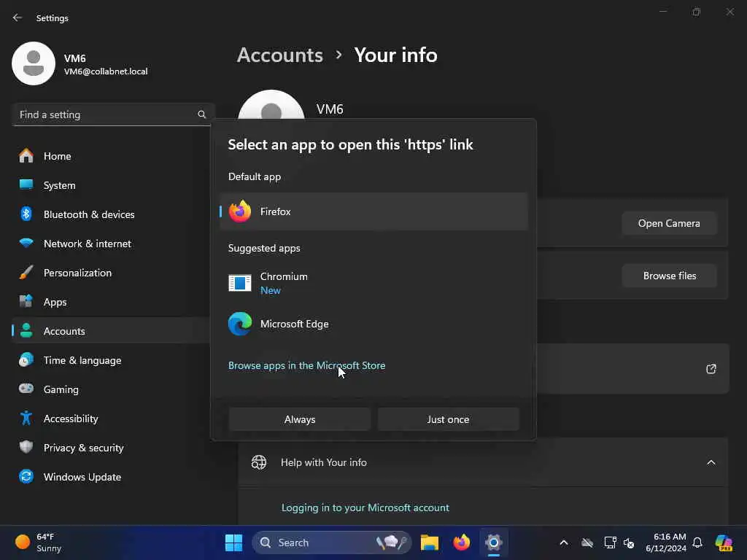
Task: Click the Settings gear taskbar icon
Action: coord(494,542)
